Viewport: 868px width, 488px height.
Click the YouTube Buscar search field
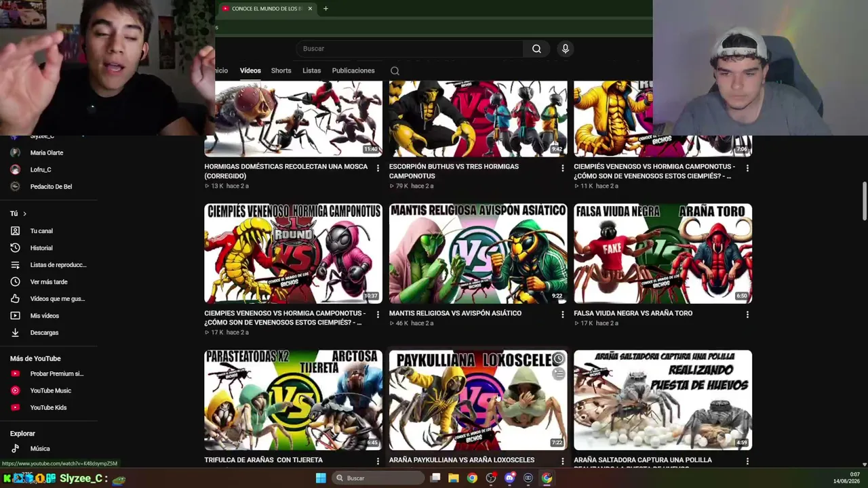(x=409, y=49)
